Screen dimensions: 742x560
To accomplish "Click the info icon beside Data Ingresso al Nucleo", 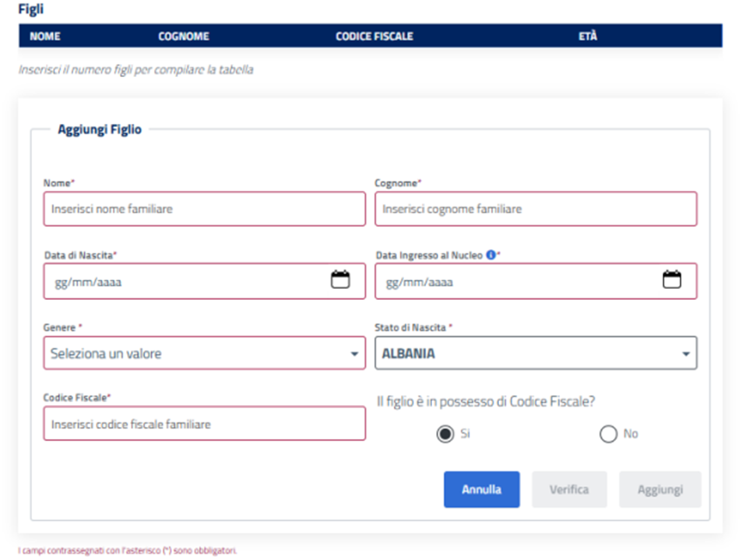I will click(491, 255).
